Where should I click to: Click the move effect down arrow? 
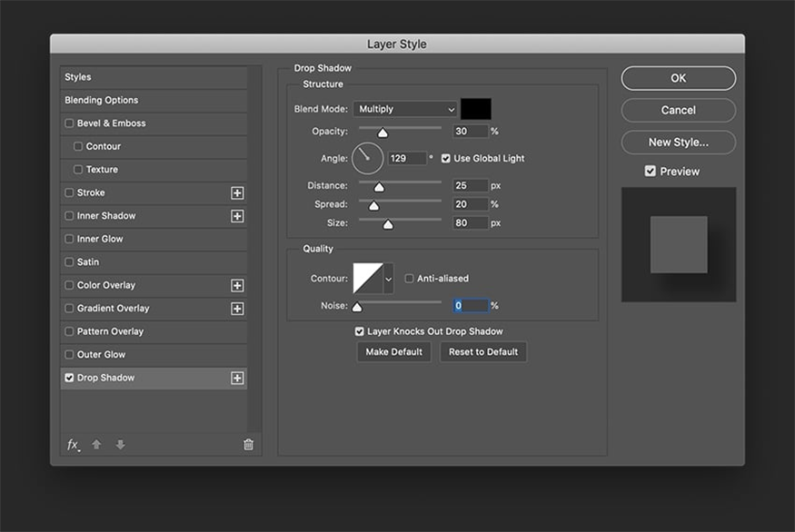coord(120,445)
